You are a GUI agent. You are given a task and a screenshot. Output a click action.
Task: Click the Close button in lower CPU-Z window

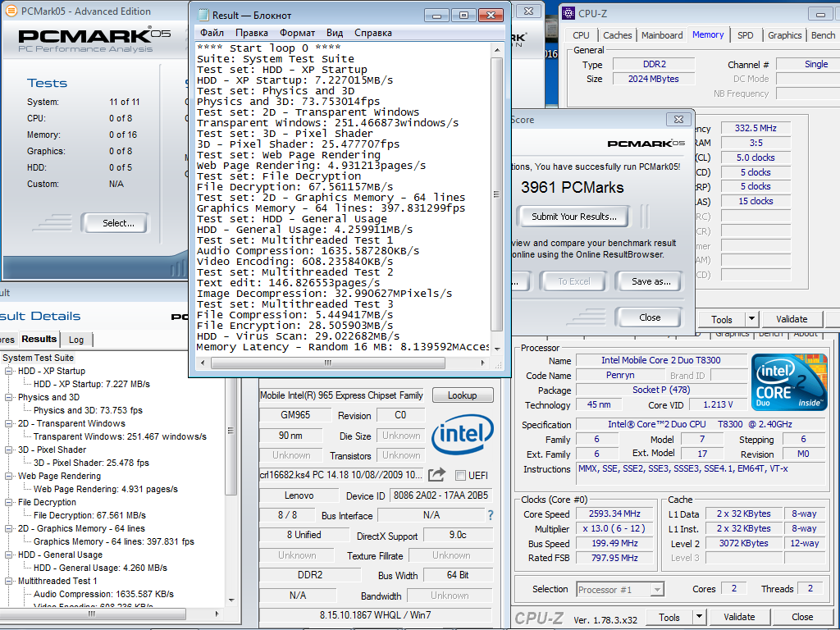(802, 617)
